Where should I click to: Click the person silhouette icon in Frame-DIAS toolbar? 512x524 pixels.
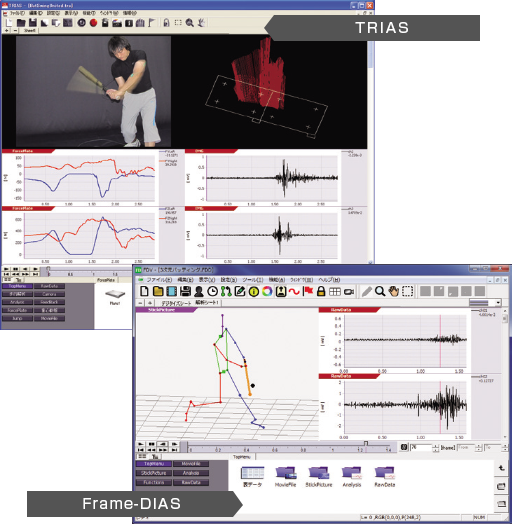click(x=199, y=291)
